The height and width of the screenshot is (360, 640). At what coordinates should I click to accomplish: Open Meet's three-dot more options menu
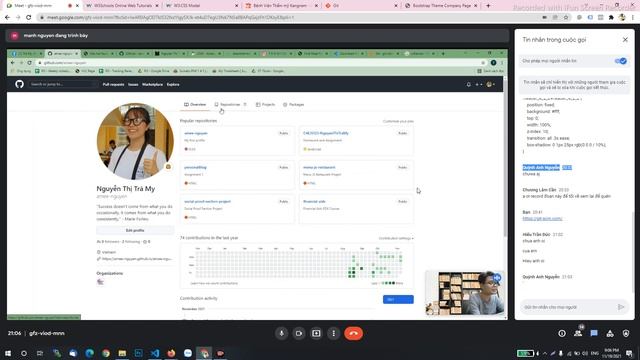(x=333, y=333)
